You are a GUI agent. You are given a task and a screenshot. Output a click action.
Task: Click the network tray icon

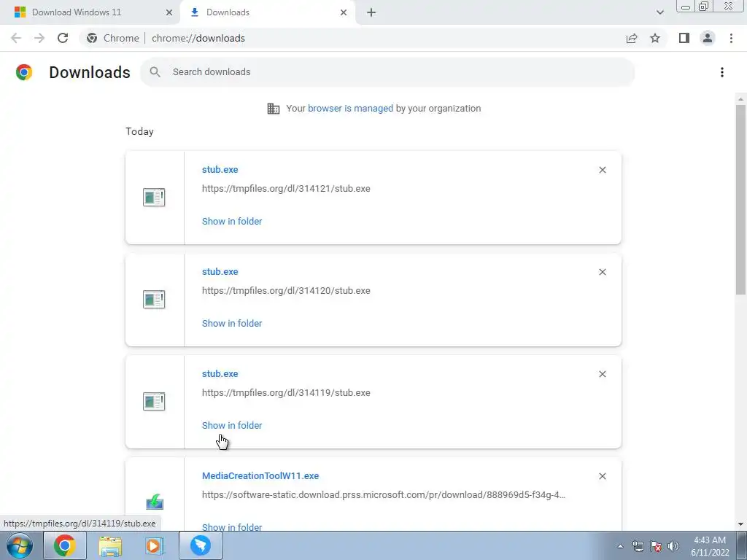pyautogui.click(x=638, y=546)
